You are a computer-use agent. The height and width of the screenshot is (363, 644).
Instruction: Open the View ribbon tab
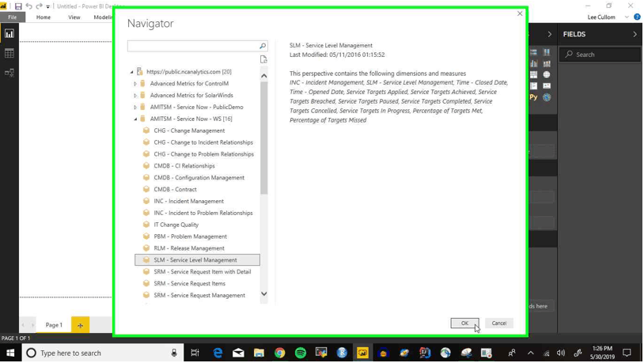(x=74, y=17)
